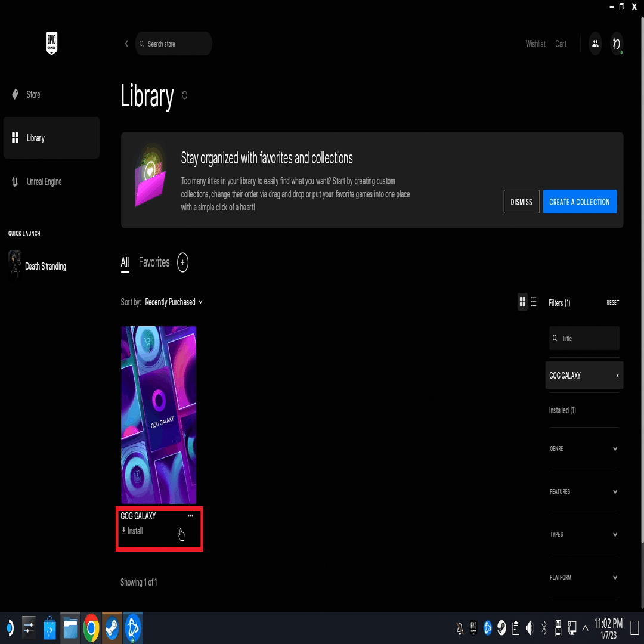Open the clipboard tray icon

point(515,627)
